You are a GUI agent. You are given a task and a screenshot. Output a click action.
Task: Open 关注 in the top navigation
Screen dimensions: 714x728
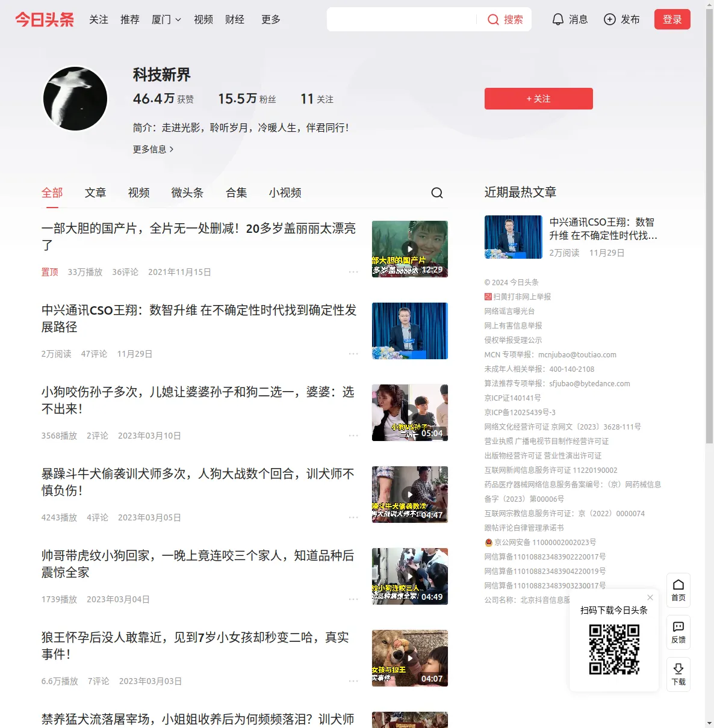(x=99, y=19)
